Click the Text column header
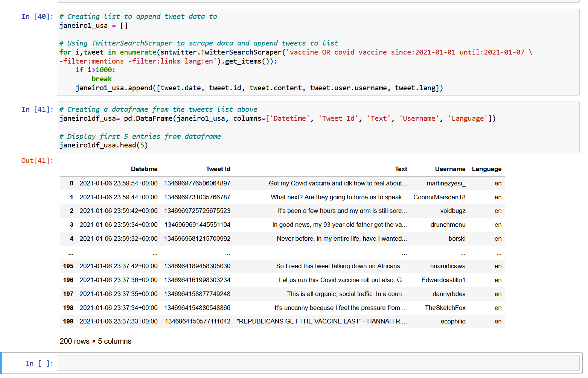Screen dimensions: 588x378 point(401,169)
